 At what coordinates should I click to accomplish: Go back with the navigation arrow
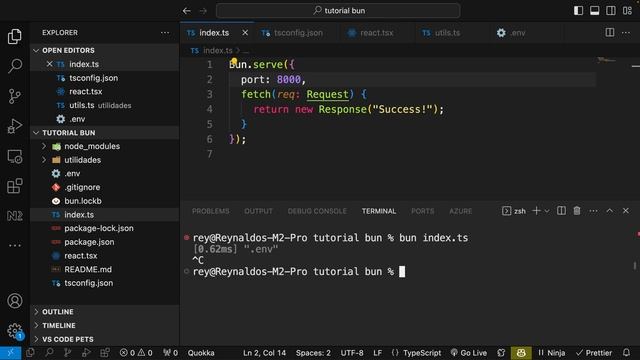coord(187,11)
